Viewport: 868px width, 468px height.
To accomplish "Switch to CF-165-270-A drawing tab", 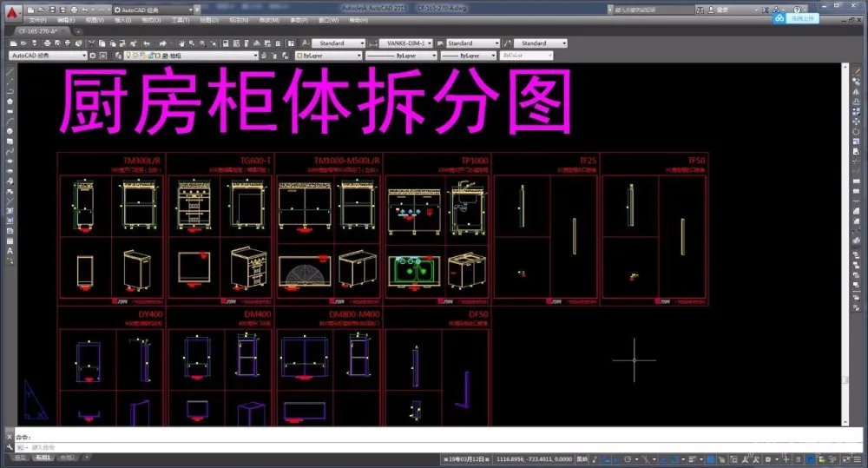I will [40, 31].
